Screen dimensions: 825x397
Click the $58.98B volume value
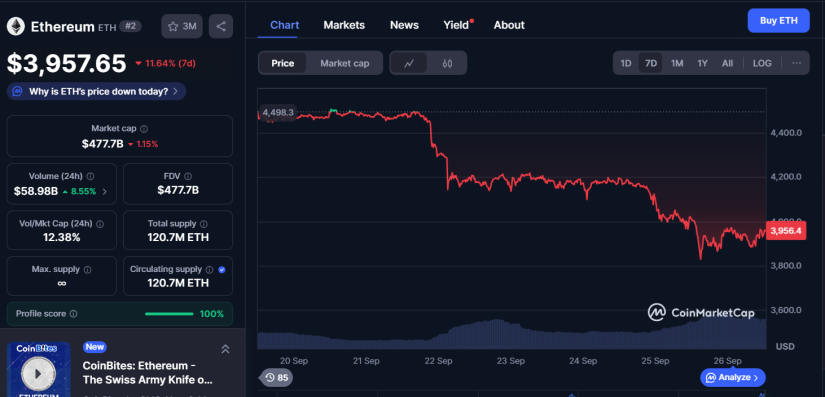36,191
